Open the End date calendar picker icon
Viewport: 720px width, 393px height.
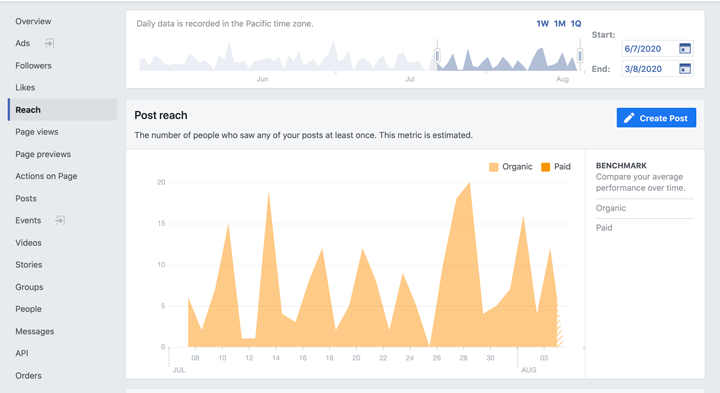pos(685,69)
